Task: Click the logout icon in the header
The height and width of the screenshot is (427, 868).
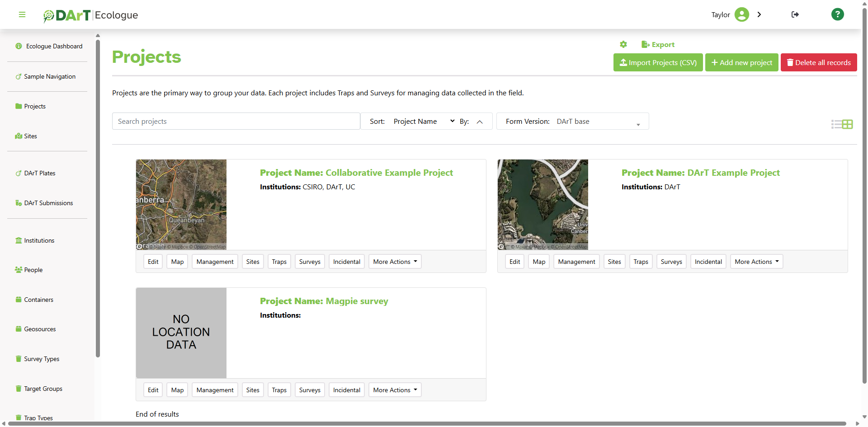Action: 795,14
